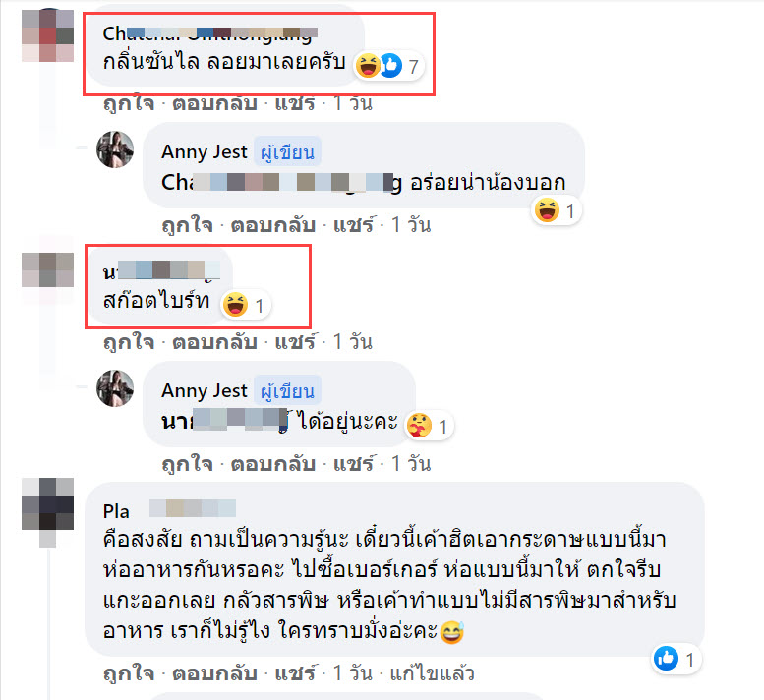764x700 pixels.
Task: Click แชร์ under Anny Jest's อร่อยน่าน้องบอก reply
Action: click(x=353, y=225)
